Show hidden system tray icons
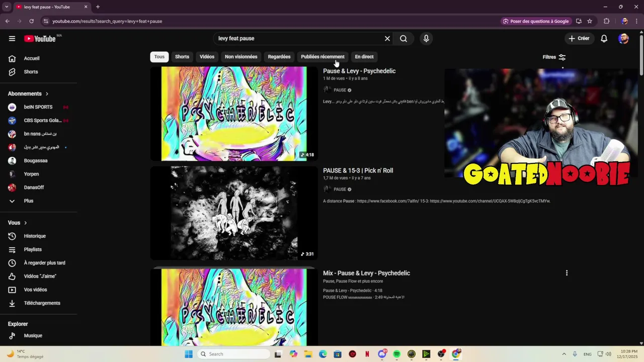The width and height of the screenshot is (644, 362). pyautogui.click(x=564, y=354)
